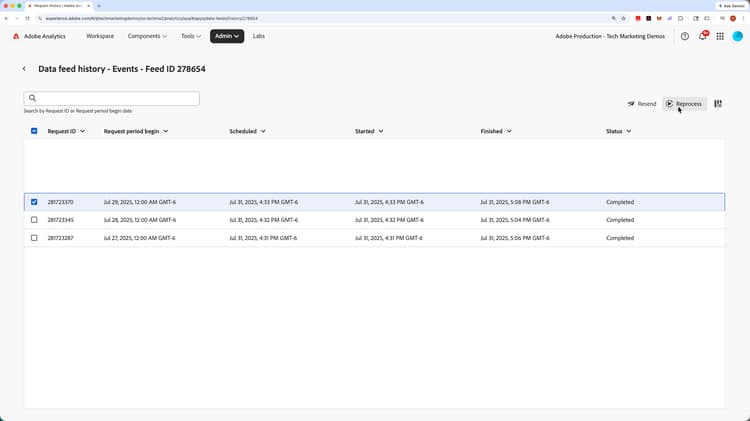Click the Reprocess button
This screenshot has height=421, width=750.
coord(684,104)
